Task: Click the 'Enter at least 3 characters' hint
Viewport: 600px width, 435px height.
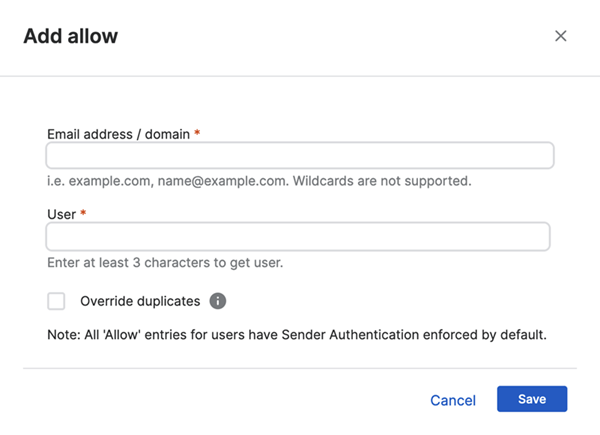Action: coord(166,263)
